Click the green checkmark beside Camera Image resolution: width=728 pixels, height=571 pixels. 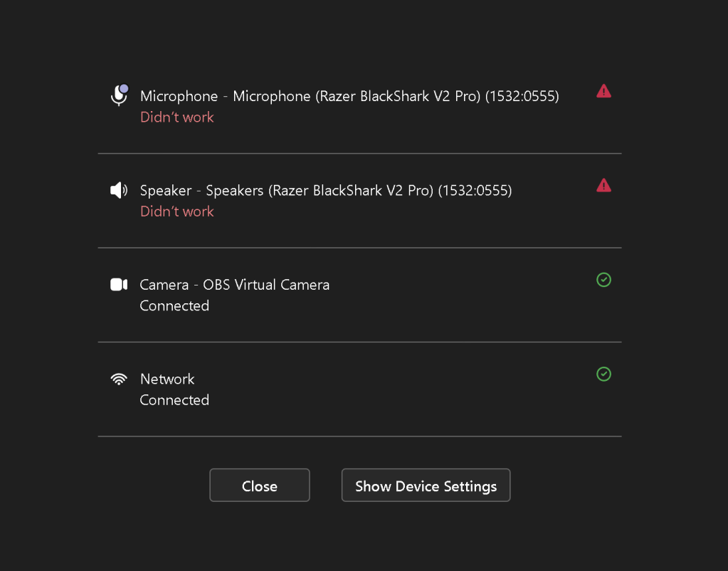click(603, 280)
